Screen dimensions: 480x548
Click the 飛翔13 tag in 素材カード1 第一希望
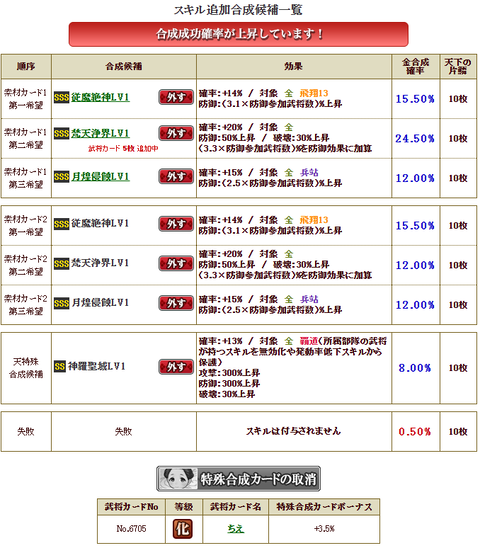(314, 93)
